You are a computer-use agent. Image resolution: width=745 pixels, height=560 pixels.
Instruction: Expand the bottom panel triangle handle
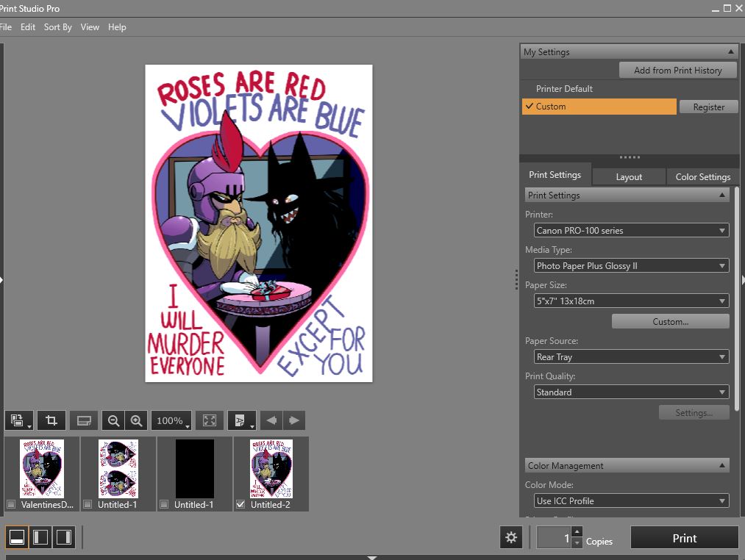372,557
